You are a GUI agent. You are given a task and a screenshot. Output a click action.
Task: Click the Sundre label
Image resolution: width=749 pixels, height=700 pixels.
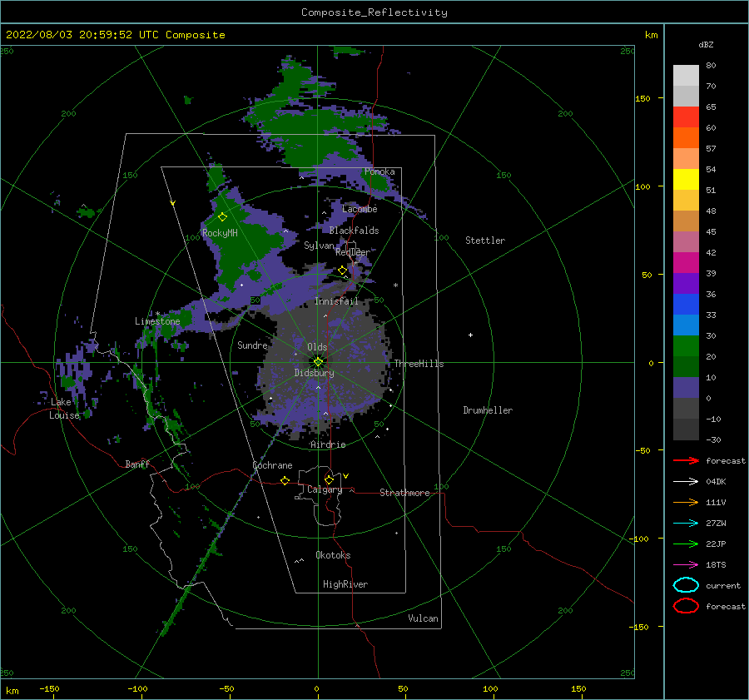click(252, 345)
